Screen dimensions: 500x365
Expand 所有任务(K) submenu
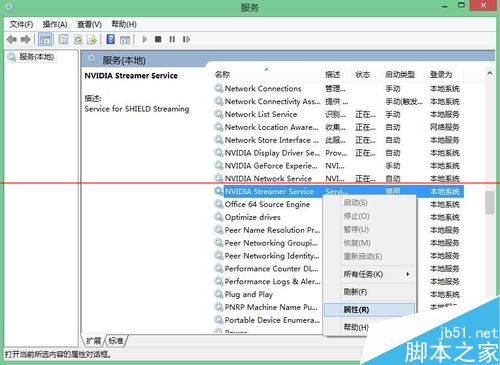tap(370, 274)
